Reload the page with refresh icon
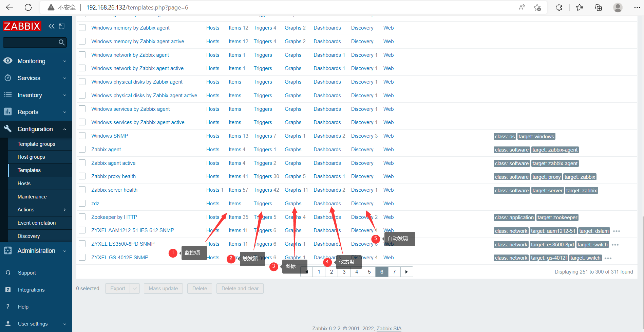Image resolution: width=644 pixels, height=332 pixels. [x=28, y=7]
